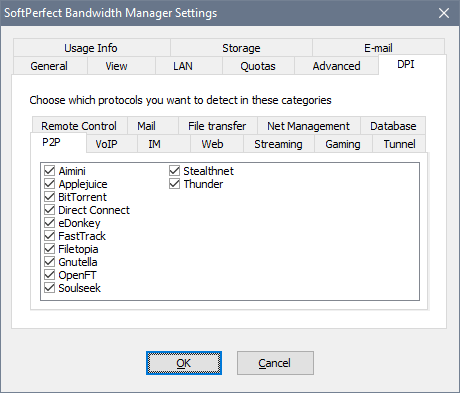Open Remote Control protocol category
Screen dimensions: 460x393
pyautogui.click(x=80, y=126)
